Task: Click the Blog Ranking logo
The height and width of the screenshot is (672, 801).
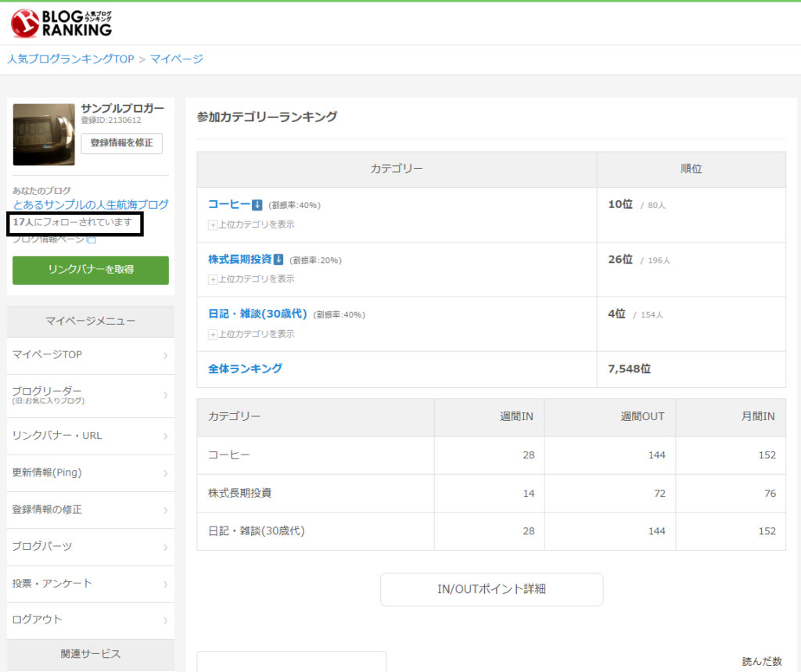Action: coord(61,23)
